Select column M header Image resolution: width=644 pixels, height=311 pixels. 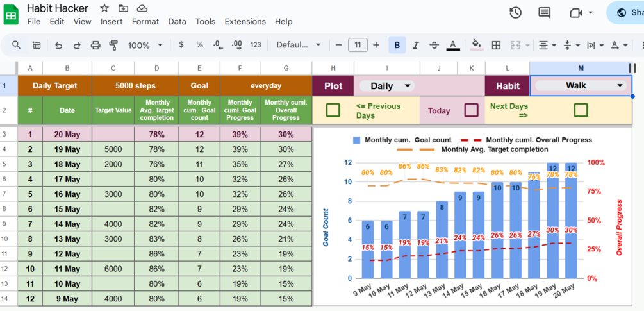581,68
